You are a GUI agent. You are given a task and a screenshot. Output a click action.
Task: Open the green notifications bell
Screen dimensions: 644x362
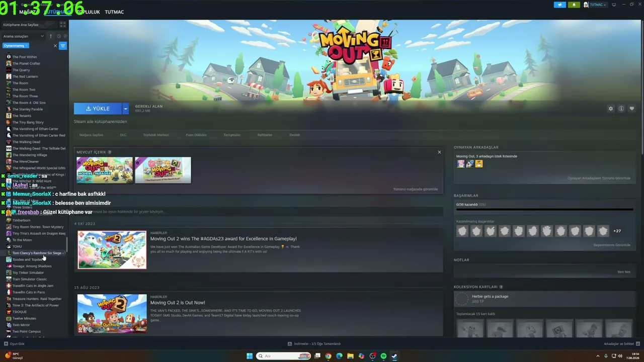574,5
